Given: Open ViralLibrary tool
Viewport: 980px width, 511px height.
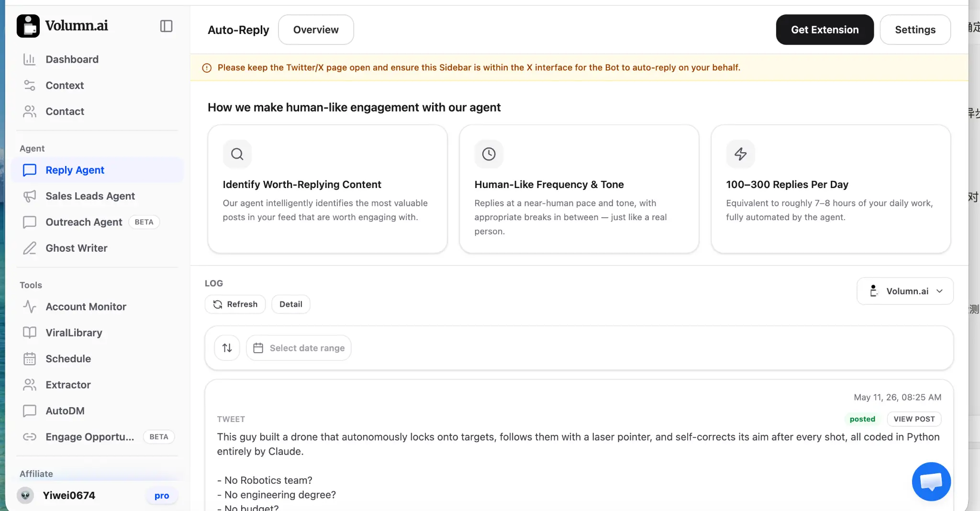Looking at the screenshot, I should click(x=97, y=333).
